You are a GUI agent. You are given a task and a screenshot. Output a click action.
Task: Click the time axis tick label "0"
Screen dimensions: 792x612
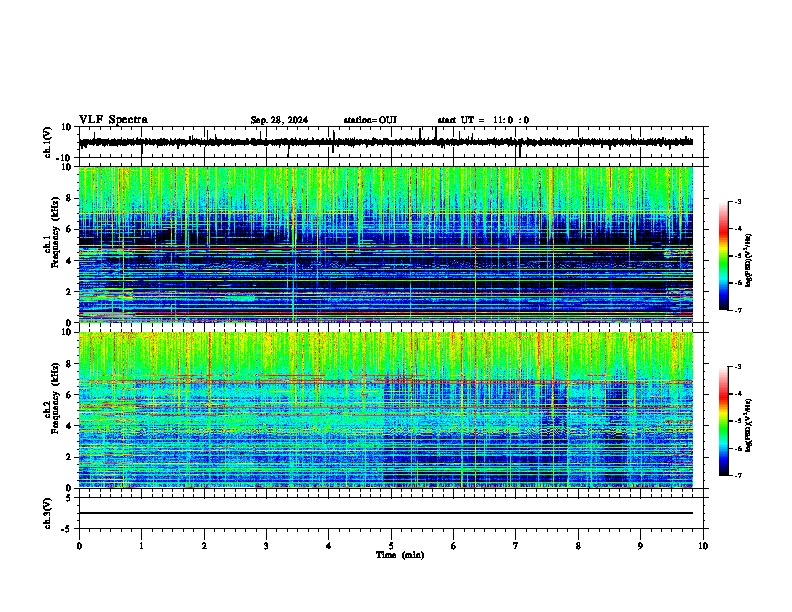79,546
